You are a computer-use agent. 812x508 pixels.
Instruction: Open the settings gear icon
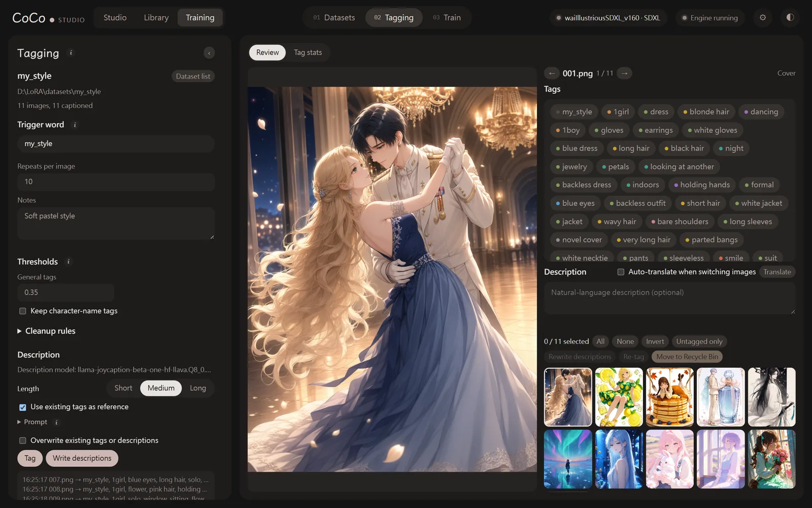[762, 17]
